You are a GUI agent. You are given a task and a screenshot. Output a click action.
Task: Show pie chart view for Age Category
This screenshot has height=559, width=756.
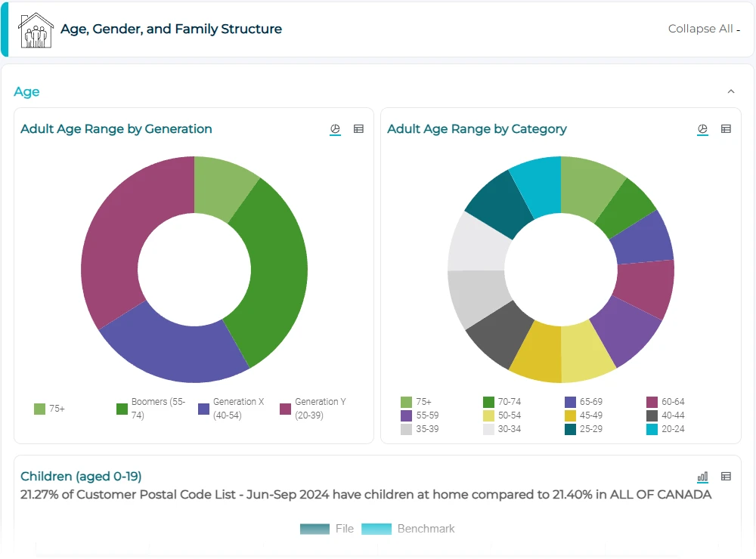pos(702,129)
